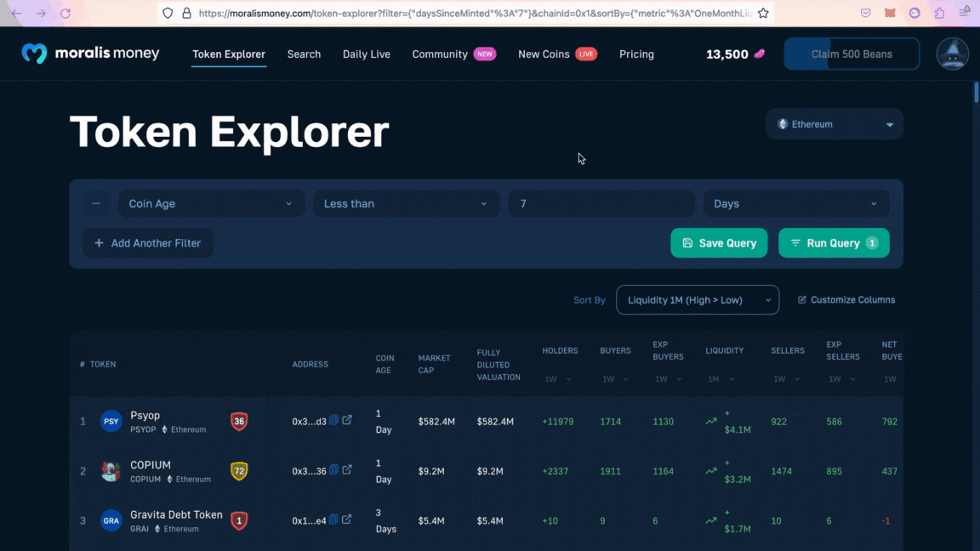Click the pink bean icon beside 13,500
The height and width of the screenshot is (551, 980).
760,54
